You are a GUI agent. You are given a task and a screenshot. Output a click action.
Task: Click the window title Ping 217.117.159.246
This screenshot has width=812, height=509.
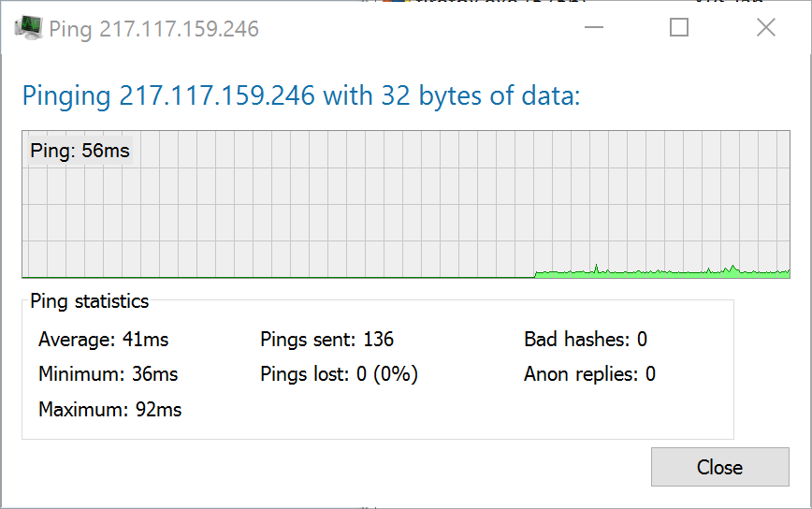[x=153, y=29]
